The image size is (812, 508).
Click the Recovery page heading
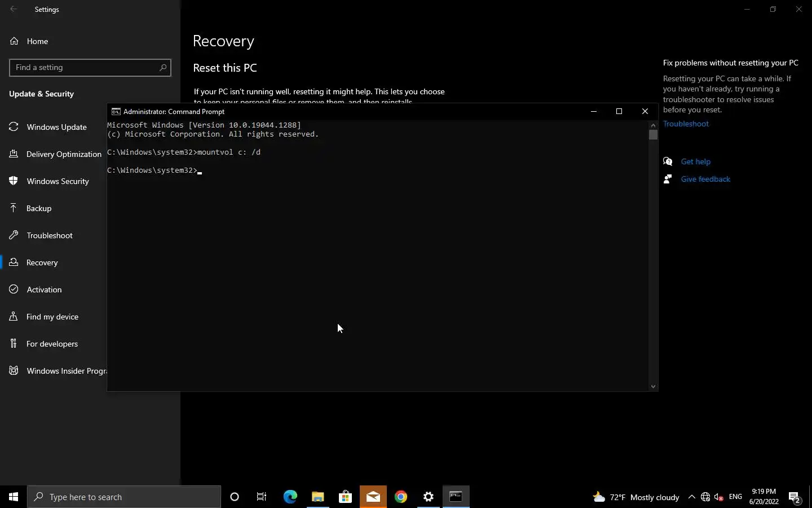(x=223, y=41)
